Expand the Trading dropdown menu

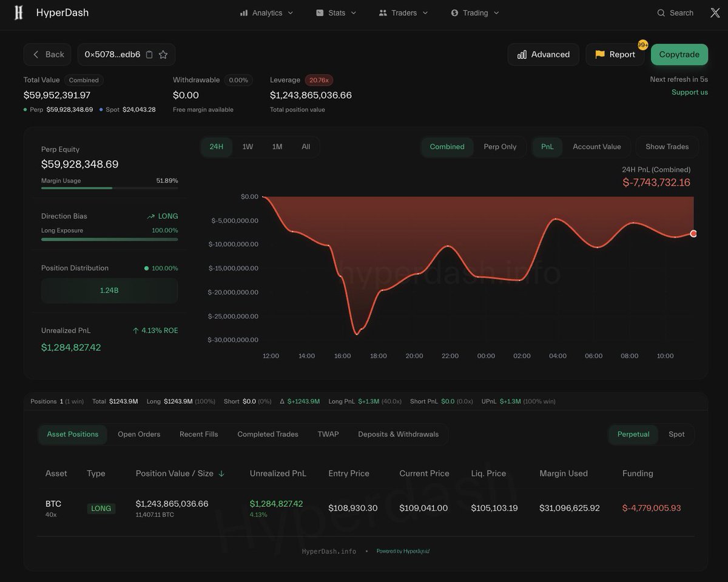pyautogui.click(x=496, y=13)
